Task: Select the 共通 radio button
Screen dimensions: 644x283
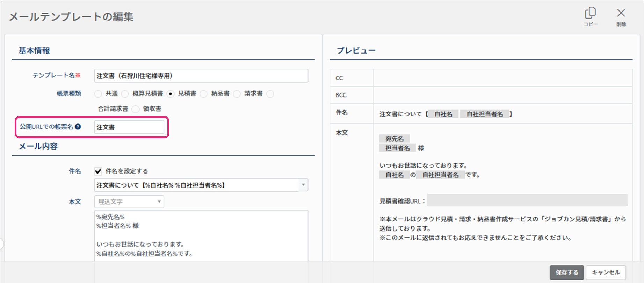Action: tap(98, 94)
